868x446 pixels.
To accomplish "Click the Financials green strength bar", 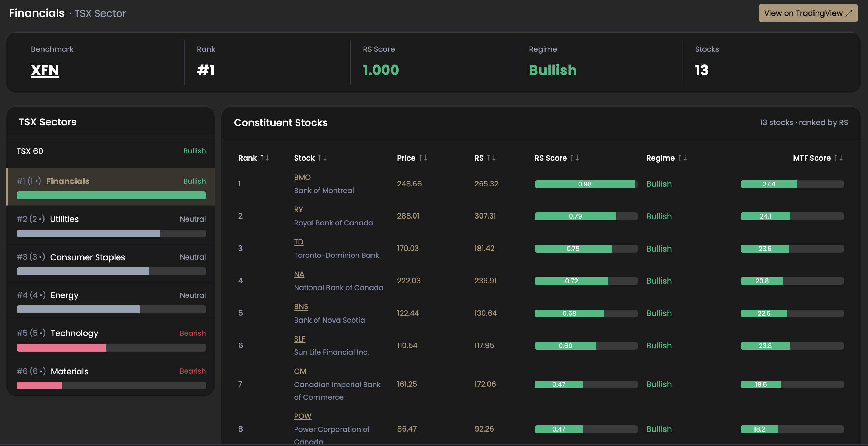I will (x=111, y=195).
